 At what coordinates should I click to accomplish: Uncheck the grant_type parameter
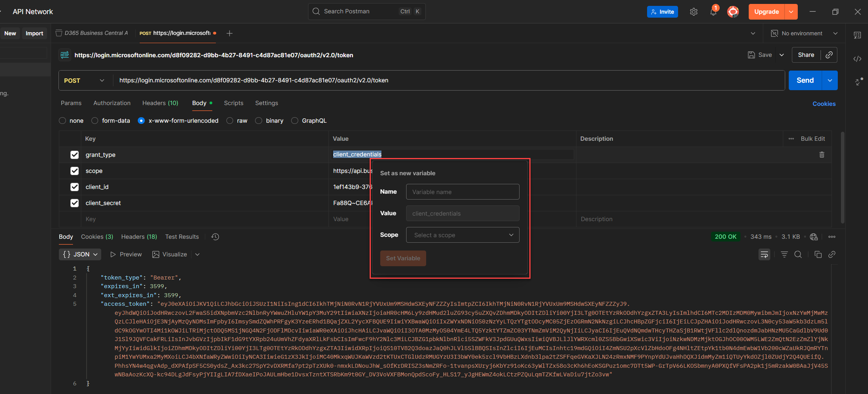click(x=75, y=155)
